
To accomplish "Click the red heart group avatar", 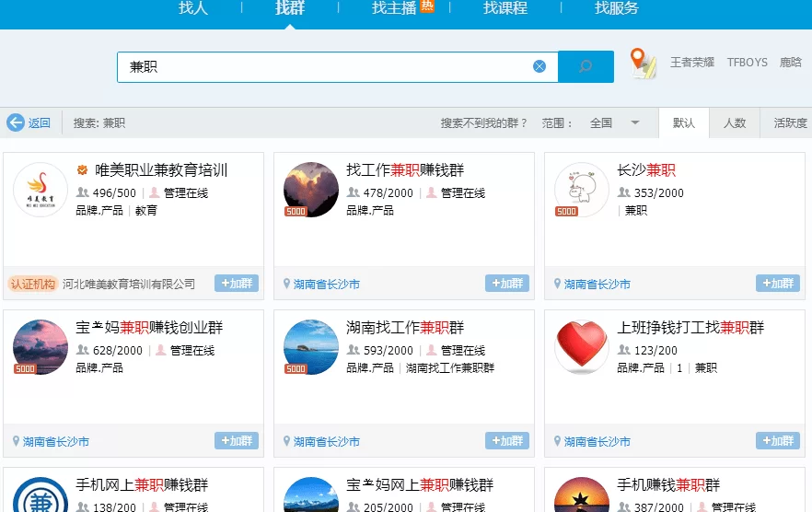I will [582, 347].
